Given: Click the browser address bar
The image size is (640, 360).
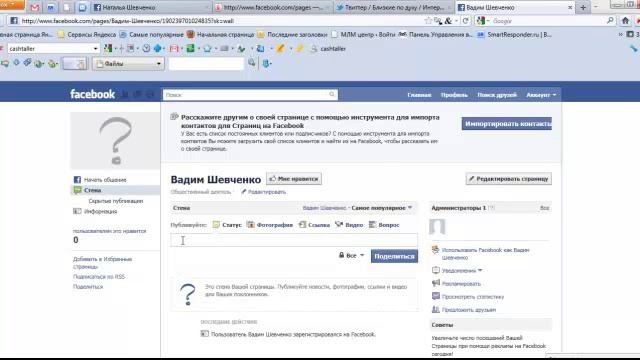Looking at the screenshot, I should [220, 21].
